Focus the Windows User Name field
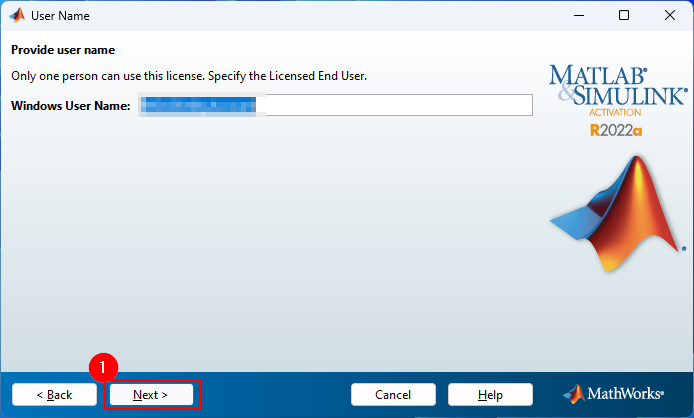 click(335, 105)
